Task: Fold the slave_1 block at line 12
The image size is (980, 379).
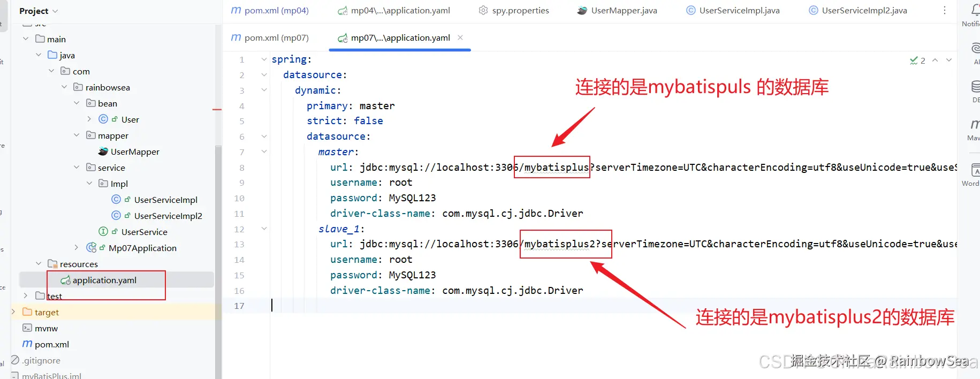Action: tap(264, 229)
